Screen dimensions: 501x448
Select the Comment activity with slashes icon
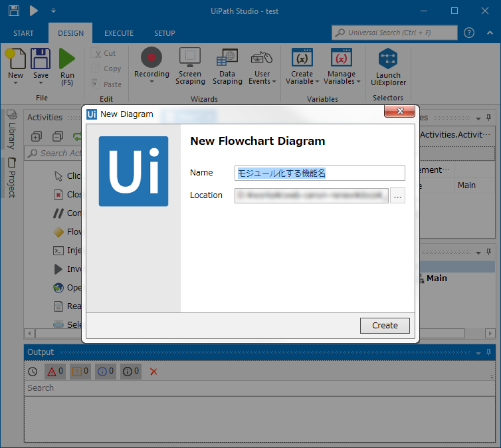(67, 213)
